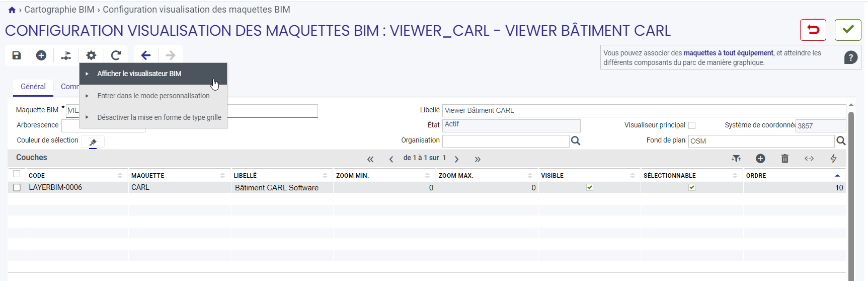
Task: Click the CARL maquette cell
Action: click(x=180, y=187)
